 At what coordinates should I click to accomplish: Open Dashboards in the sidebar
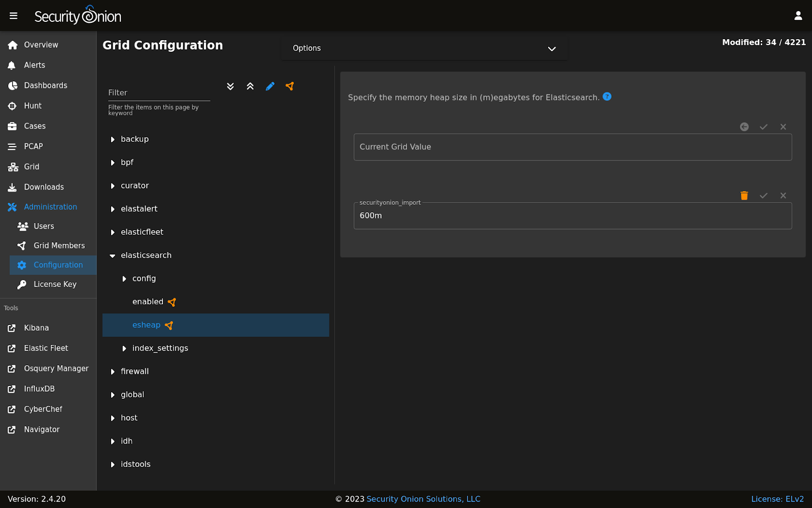pyautogui.click(x=48, y=85)
